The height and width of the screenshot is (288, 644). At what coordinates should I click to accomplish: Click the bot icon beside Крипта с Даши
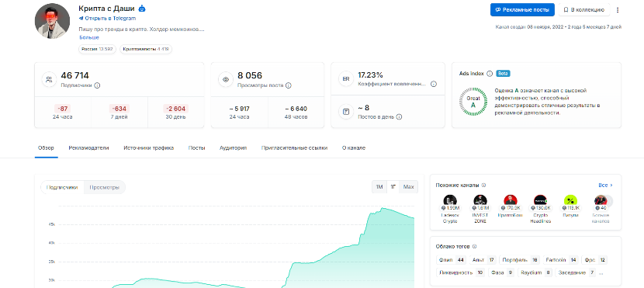(142, 9)
